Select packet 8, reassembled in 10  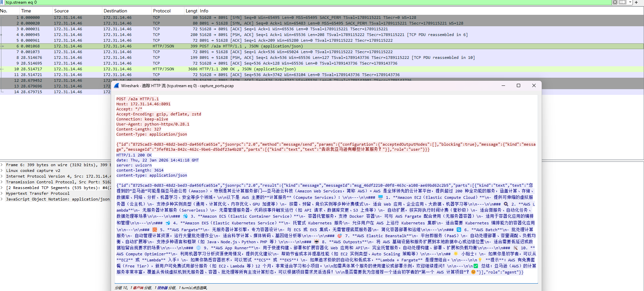tap(322, 58)
